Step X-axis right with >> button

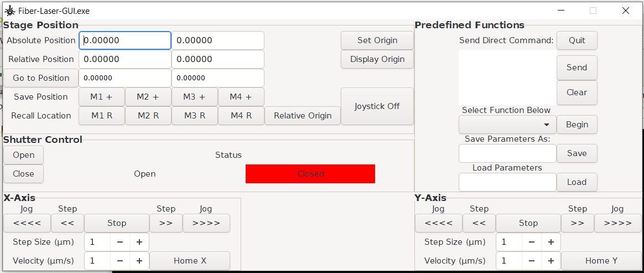(165, 223)
